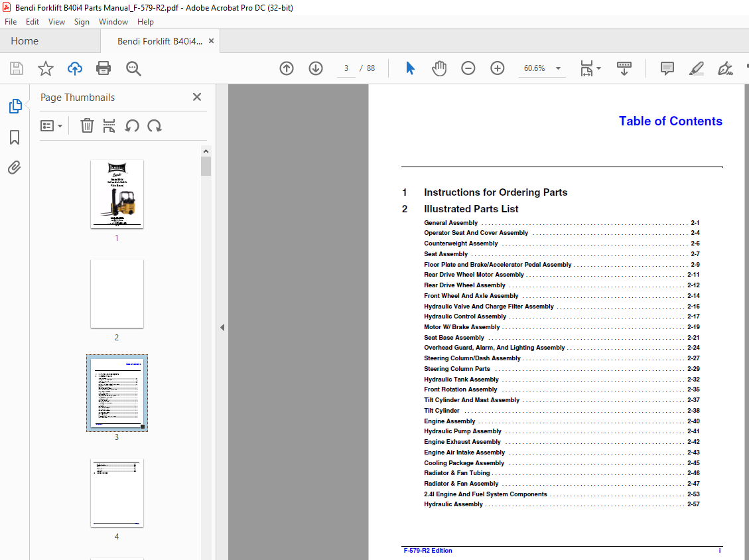Close the Bendi Forklift document tab

pyautogui.click(x=211, y=41)
